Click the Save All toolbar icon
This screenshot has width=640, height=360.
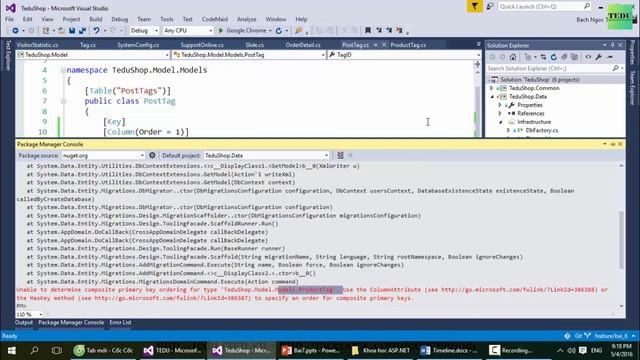82,31
